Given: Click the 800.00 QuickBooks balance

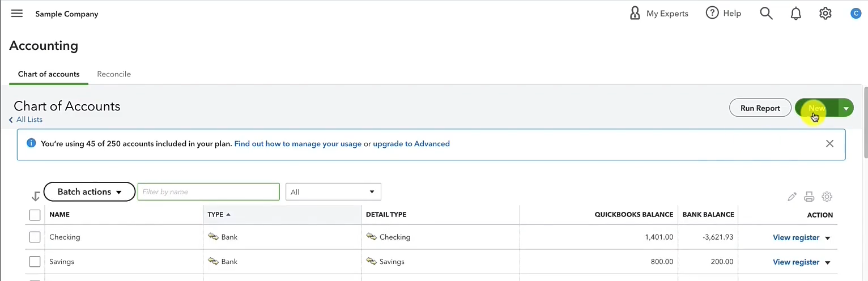Looking at the screenshot, I should [662, 262].
